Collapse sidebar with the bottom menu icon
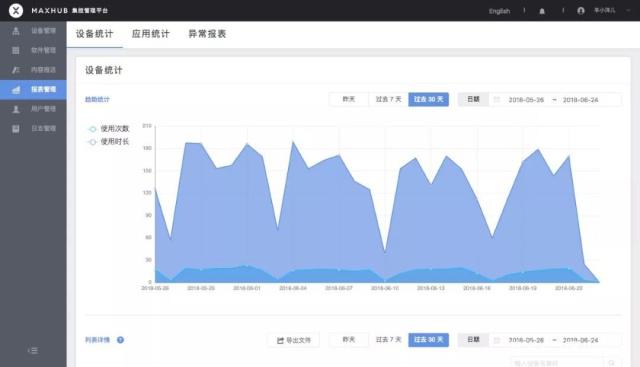This screenshot has width=640, height=367. (x=33, y=350)
